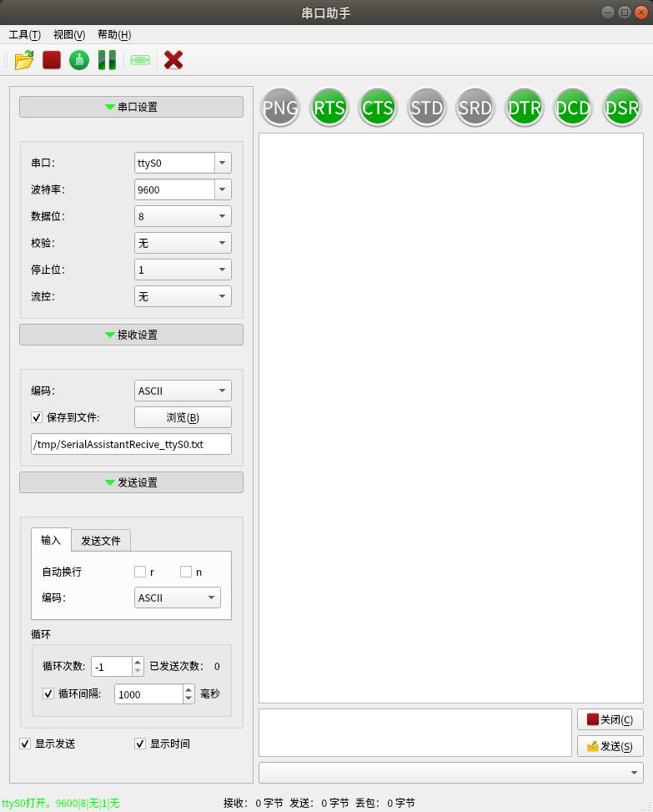Viewport: 653px width, 812px height.
Task: Open the 帮助(H) menu
Action: (x=114, y=35)
